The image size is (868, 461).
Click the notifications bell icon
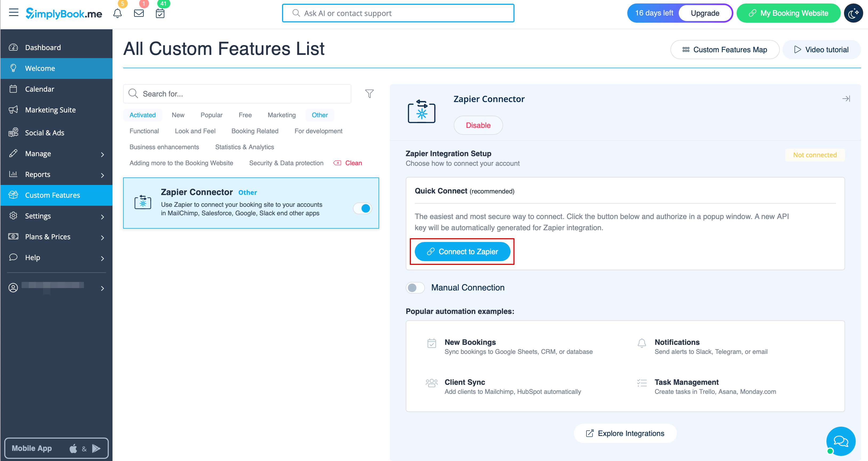[117, 14]
